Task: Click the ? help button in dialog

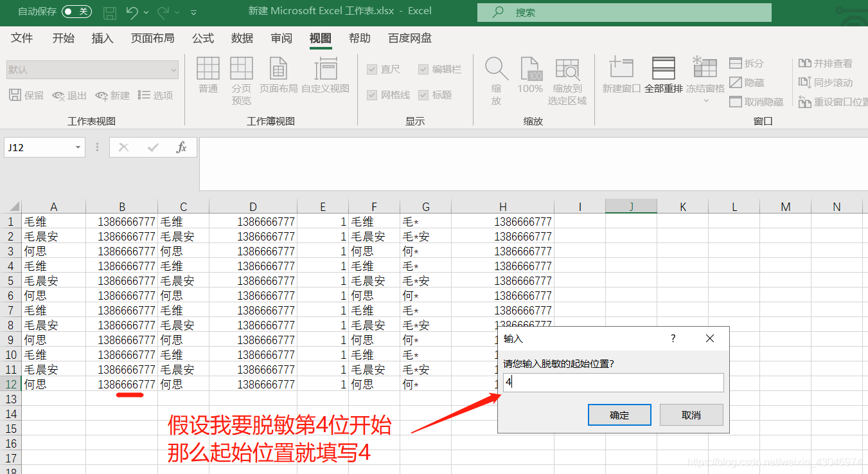Action: [x=673, y=338]
